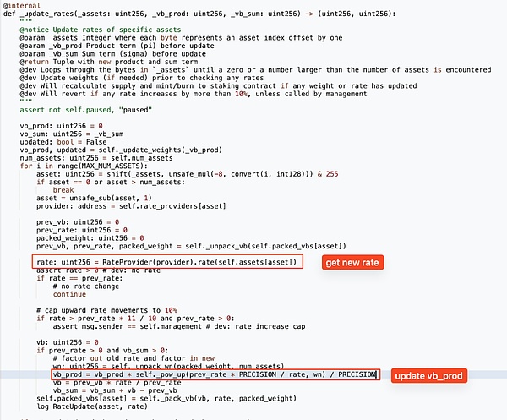Click the red "get new rate" annotation label
Image resolution: width=507 pixels, height=420 pixels.
pyautogui.click(x=352, y=262)
